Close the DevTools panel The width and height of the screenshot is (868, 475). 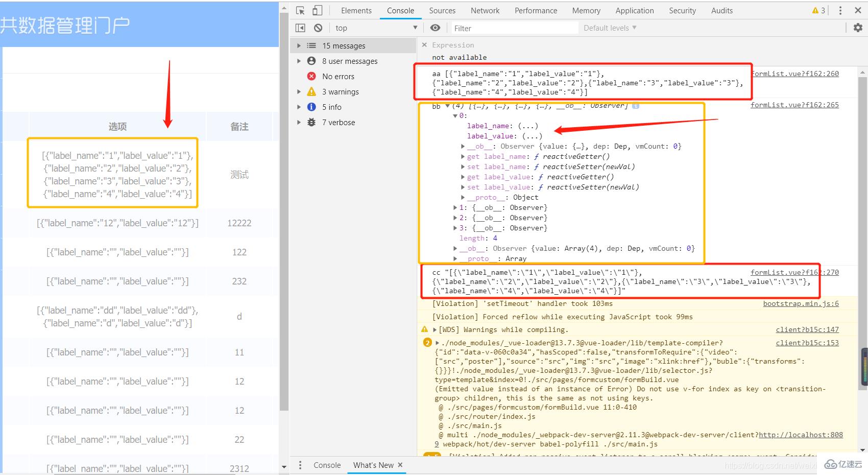tap(858, 10)
